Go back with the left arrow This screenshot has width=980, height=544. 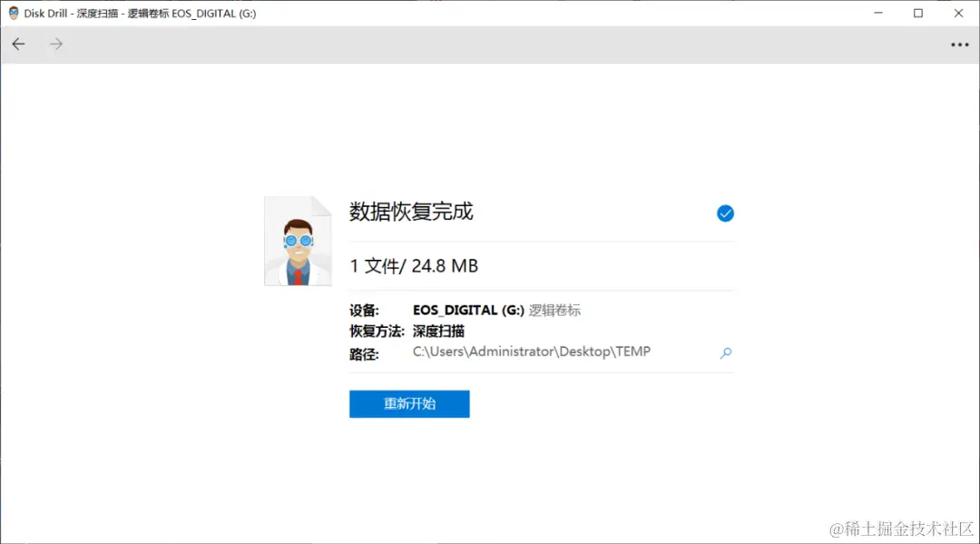point(19,44)
